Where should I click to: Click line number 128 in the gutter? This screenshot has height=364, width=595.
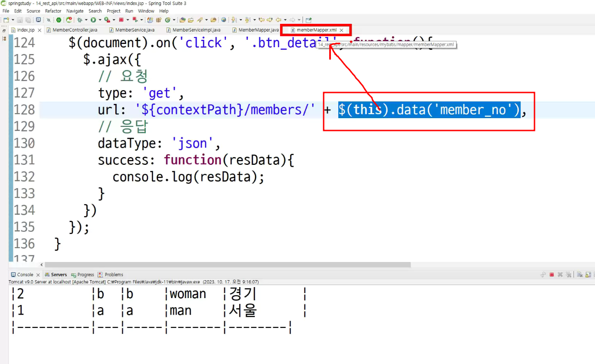click(x=25, y=110)
